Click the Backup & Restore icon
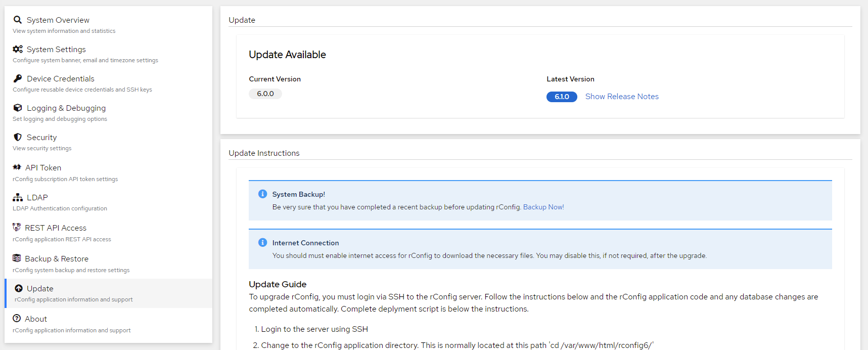This screenshot has width=868, height=350. [x=17, y=258]
